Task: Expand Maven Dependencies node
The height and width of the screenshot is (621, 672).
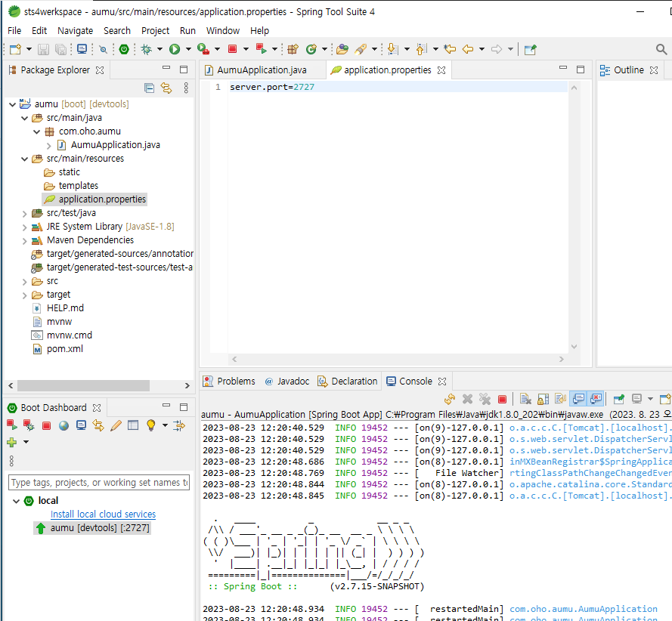Action: click(24, 241)
